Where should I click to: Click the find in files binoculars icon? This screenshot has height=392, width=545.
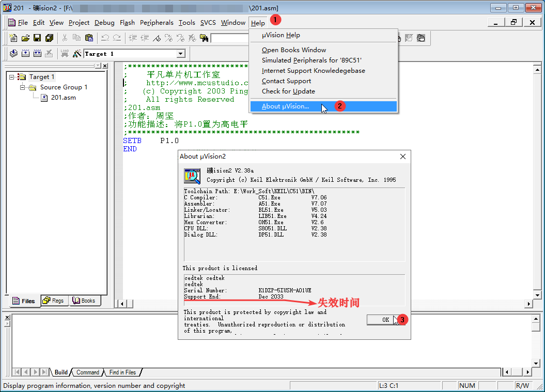(204, 38)
